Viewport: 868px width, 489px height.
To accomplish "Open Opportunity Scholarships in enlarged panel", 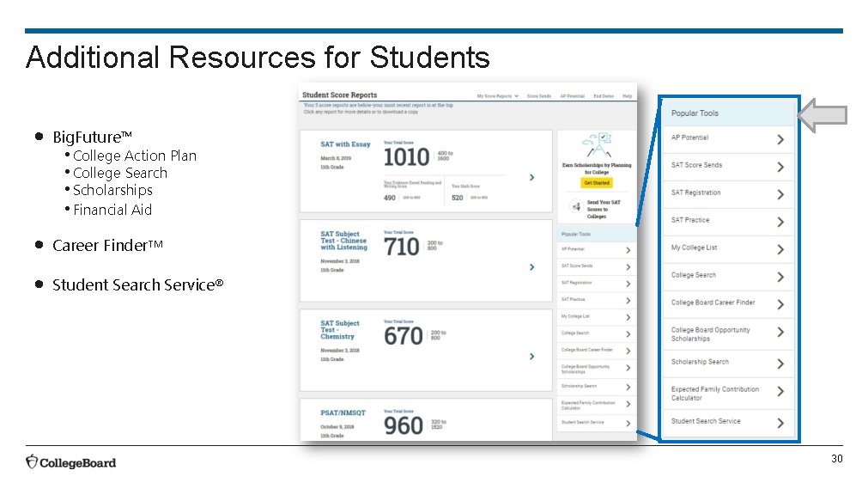I will pyautogui.click(x=711, y=334).
